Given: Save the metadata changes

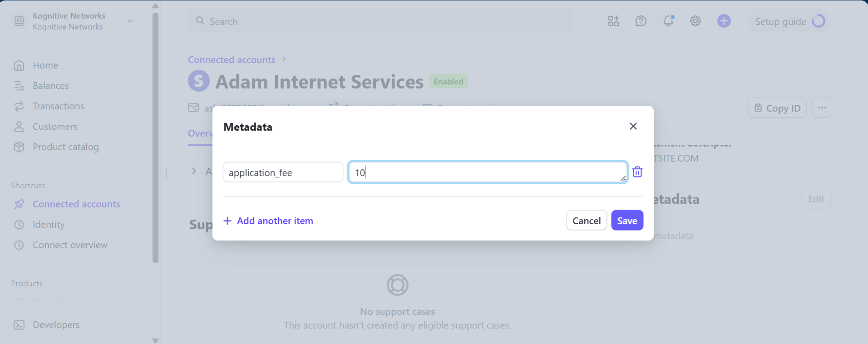Looking at the screenshot, I should pyautogui.click(x=627, y=221).
